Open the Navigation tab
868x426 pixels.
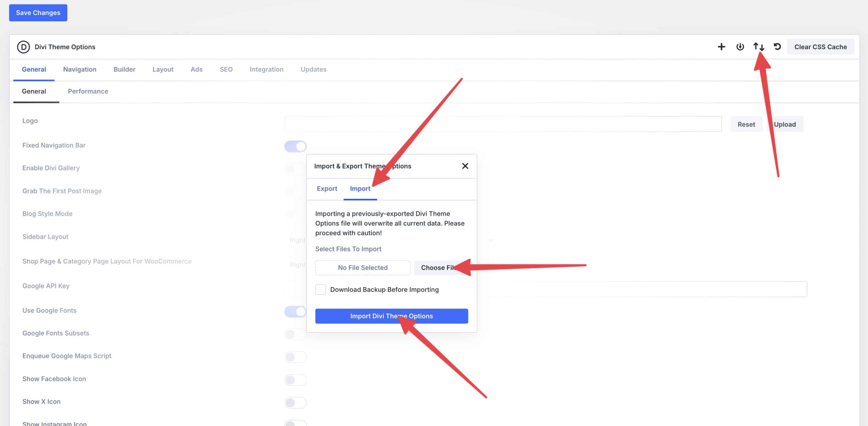[x=80, y=69]
